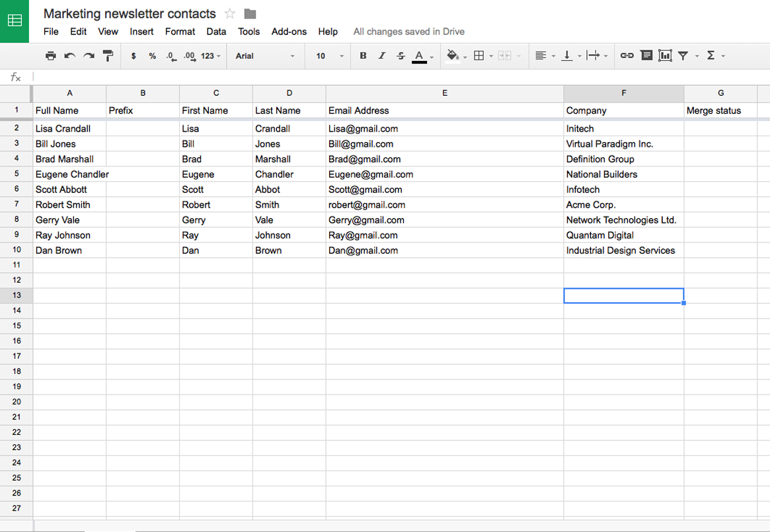Star the Marketing newsletter contacts spreadsheet

[229, 13]
